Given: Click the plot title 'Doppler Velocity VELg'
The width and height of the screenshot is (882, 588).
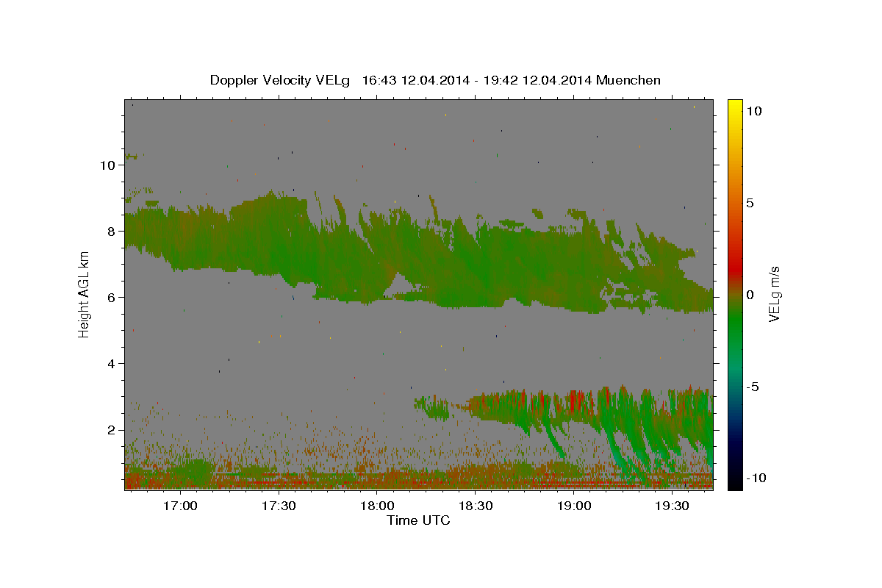Looking at the screenshot, I should pyautogui.click(x=279, y=80).
